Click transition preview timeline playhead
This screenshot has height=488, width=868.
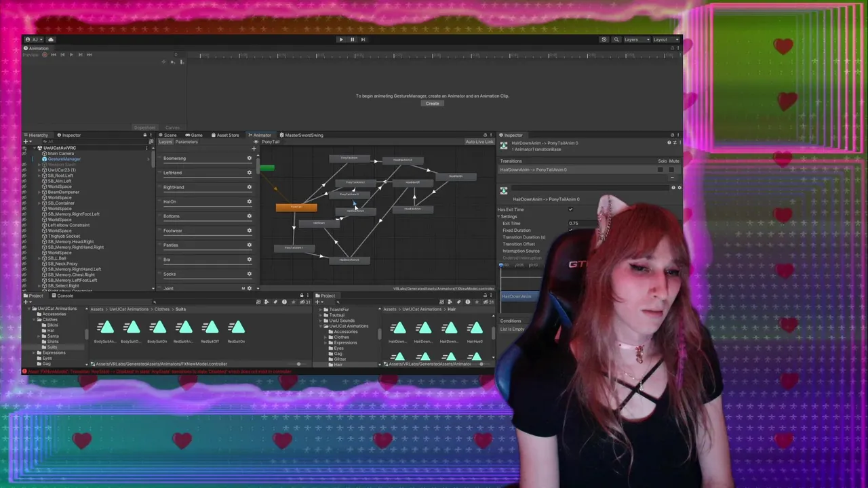[x=501, y=266]
